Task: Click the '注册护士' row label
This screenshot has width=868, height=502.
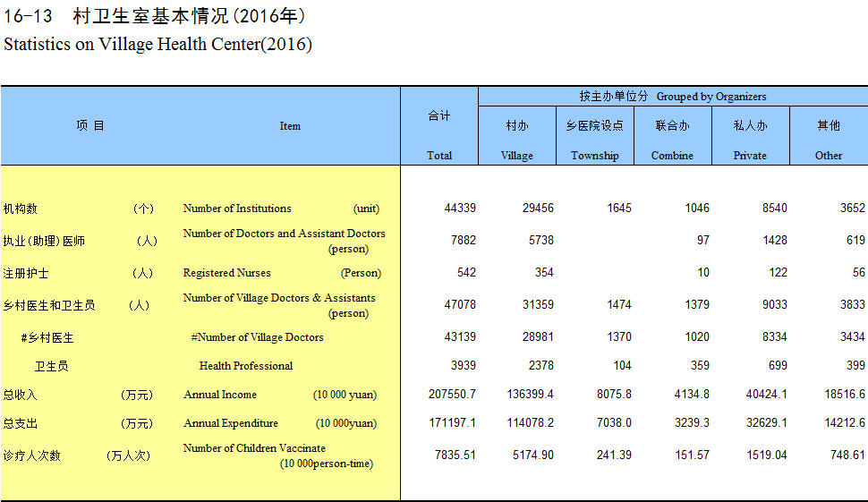Action: coord(25,273)
